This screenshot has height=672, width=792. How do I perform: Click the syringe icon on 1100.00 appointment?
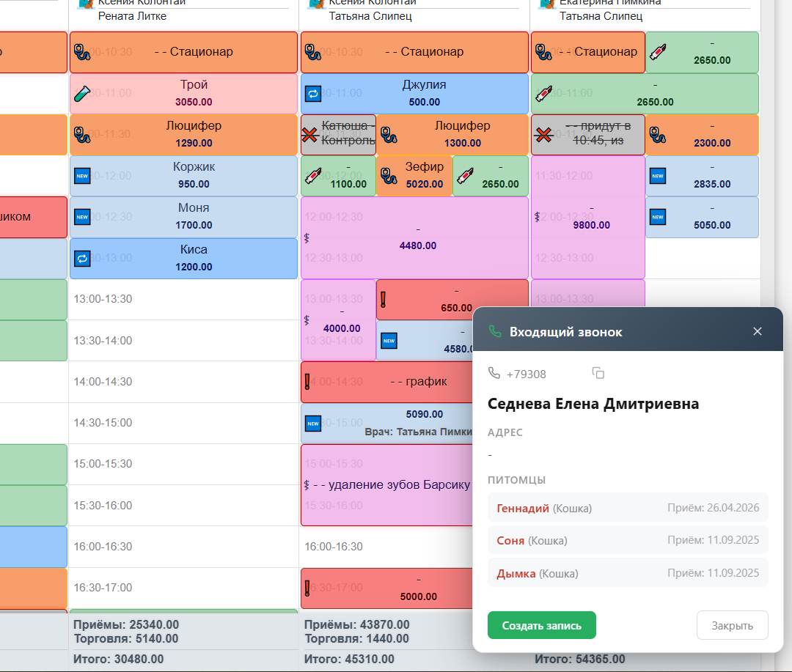tap(313, 176)
